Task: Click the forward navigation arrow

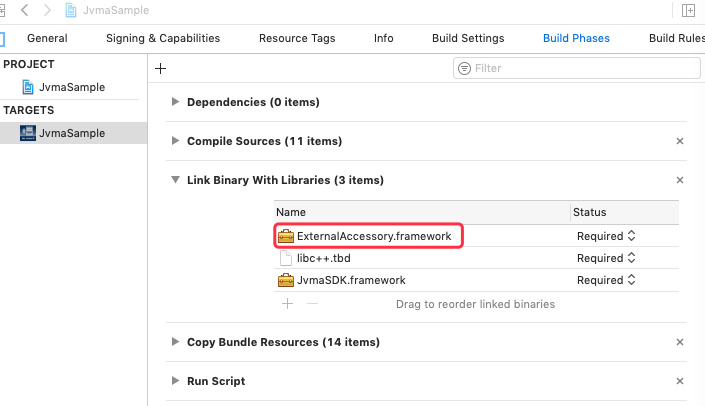Action: click(46, 10)
